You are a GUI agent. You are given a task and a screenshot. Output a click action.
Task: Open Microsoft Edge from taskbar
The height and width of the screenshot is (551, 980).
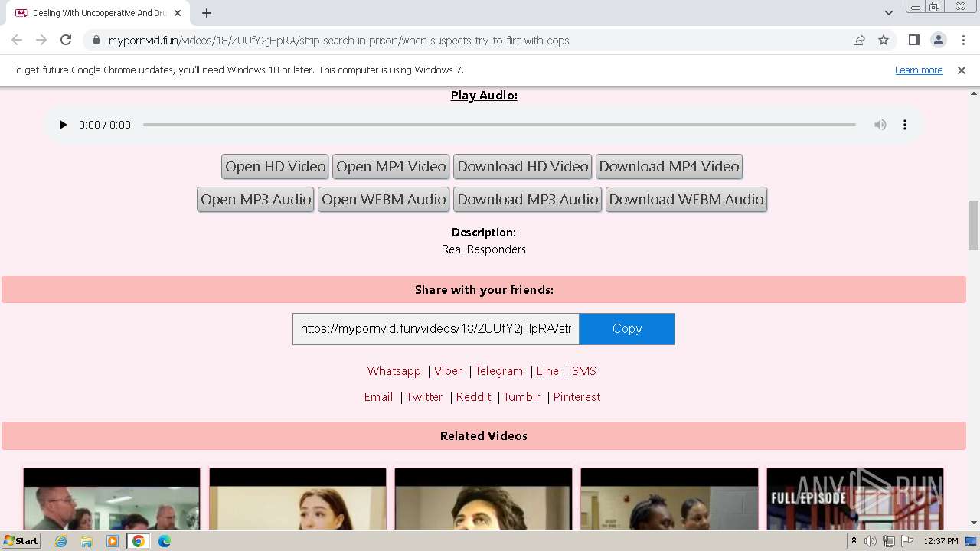click(x=165, y=541)
